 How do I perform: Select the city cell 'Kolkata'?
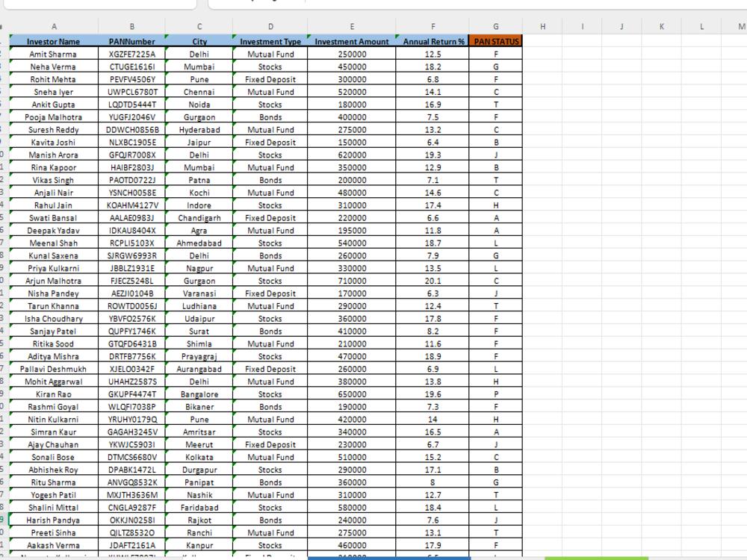199,457
